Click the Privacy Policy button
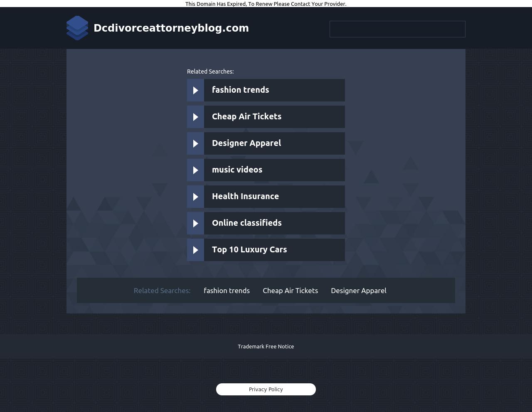This screenshot has height=412, width=532. point(266,389)
